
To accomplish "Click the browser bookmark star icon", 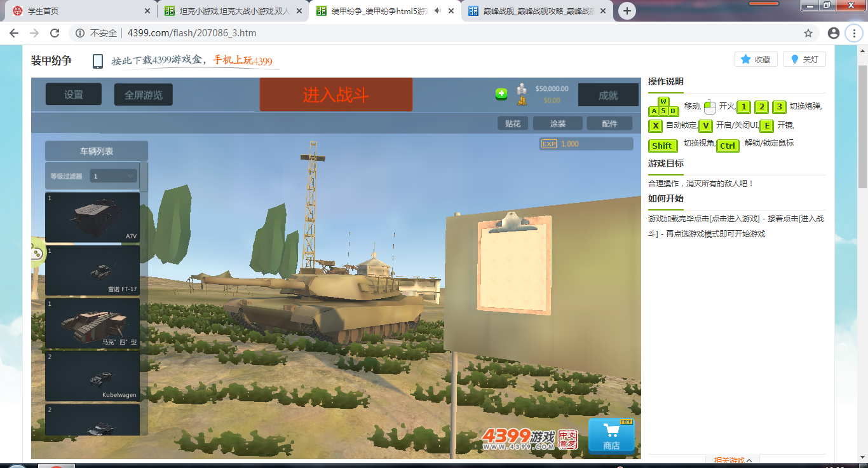I will point(808,33).
